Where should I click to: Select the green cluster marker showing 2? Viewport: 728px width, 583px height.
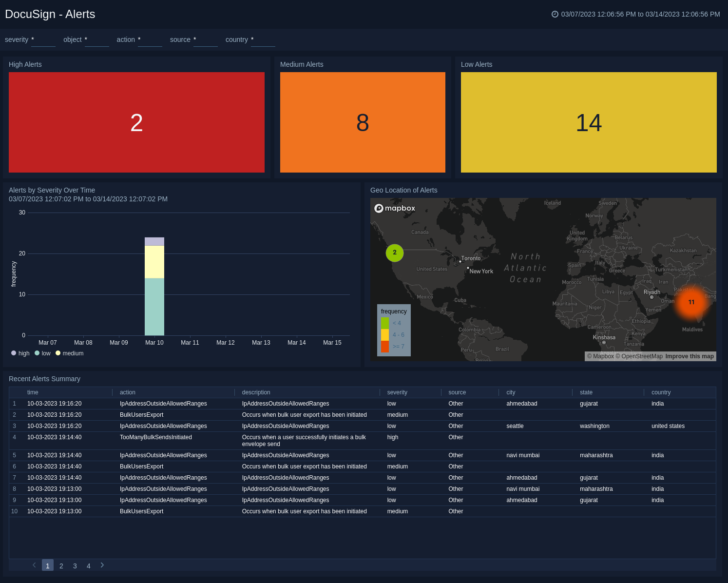tap(395, 253)
